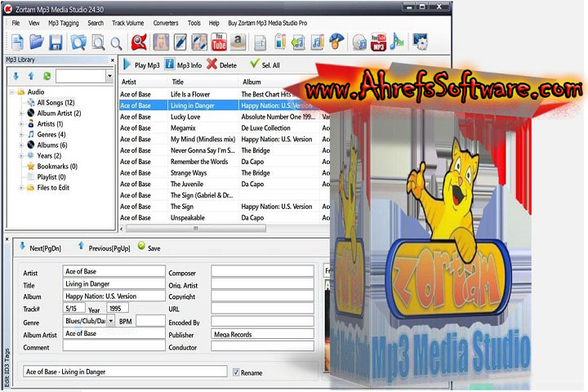This screenshot has height=392, width=588.
Task: Click the blue mushroom toolbar icon
Action: pyautogui.click(x=336, y=41)
